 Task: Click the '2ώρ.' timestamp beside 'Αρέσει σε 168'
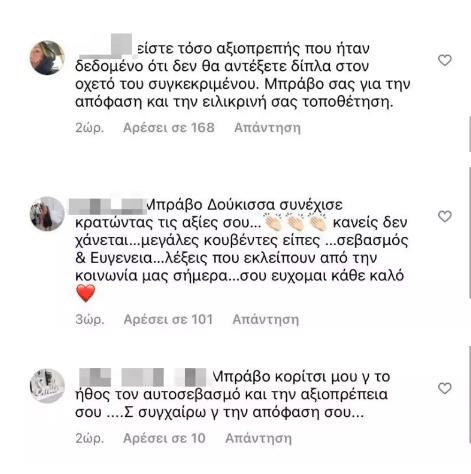(89, 128)
